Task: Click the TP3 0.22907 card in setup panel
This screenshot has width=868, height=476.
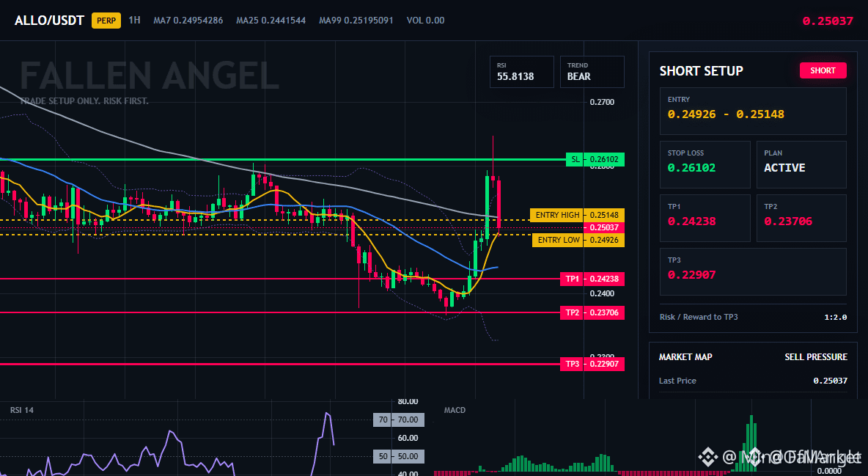Action: coord(753,271)
